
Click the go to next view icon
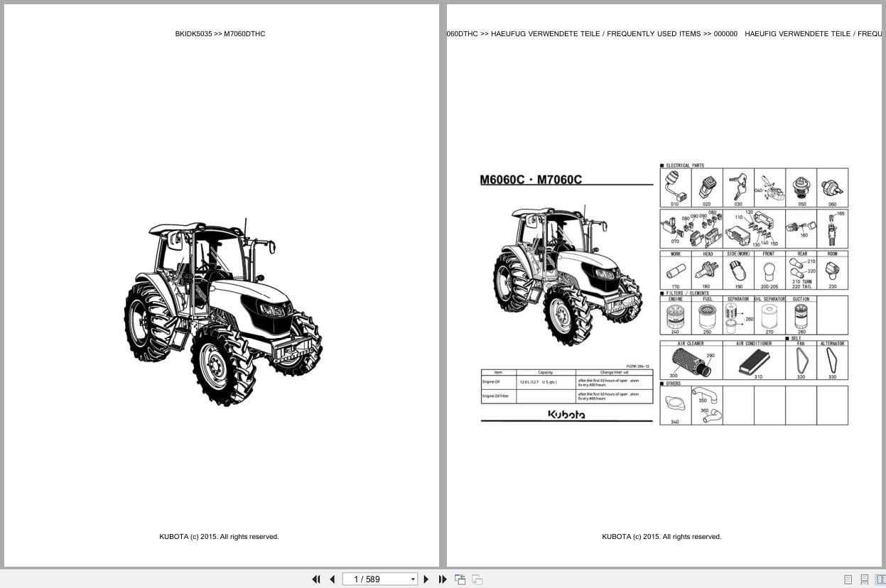[477, 579]
